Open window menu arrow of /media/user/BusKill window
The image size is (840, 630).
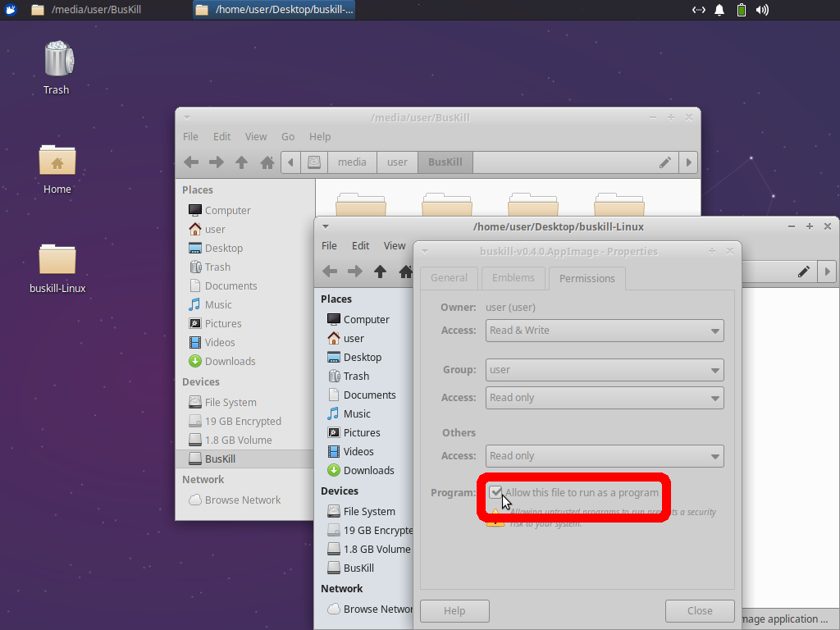pyautogui.click(x=186, y=117)
